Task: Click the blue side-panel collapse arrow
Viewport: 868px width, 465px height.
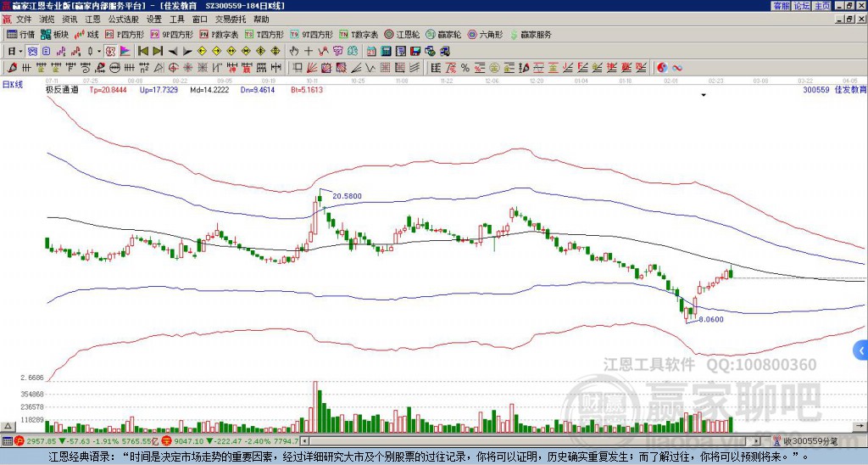Action: [861, 350]
